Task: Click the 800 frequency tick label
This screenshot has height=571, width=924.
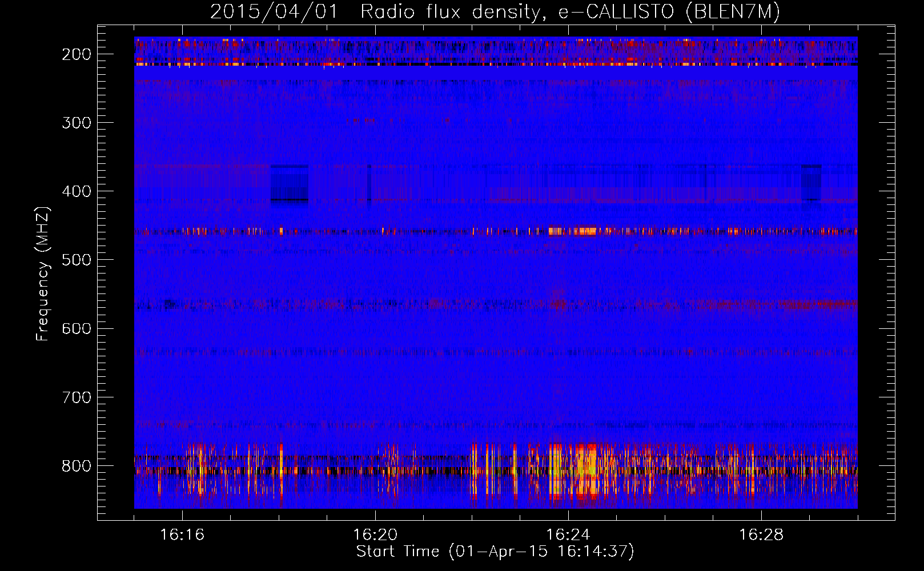Action: coord(77,465)
